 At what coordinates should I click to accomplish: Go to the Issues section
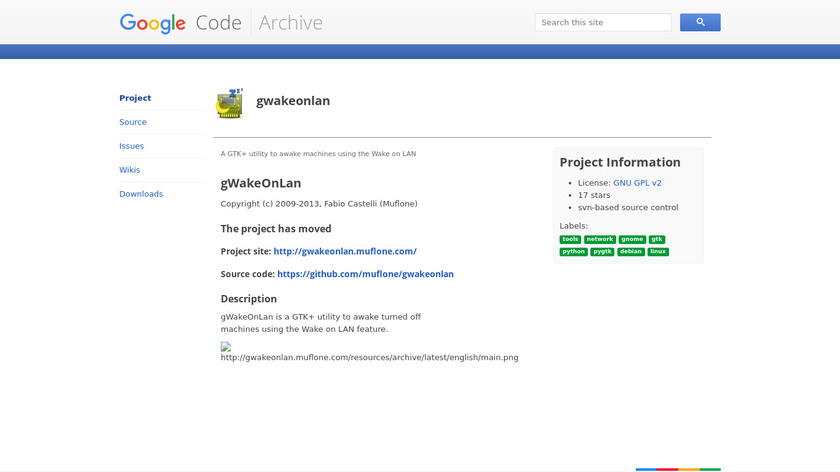point(131,146)
